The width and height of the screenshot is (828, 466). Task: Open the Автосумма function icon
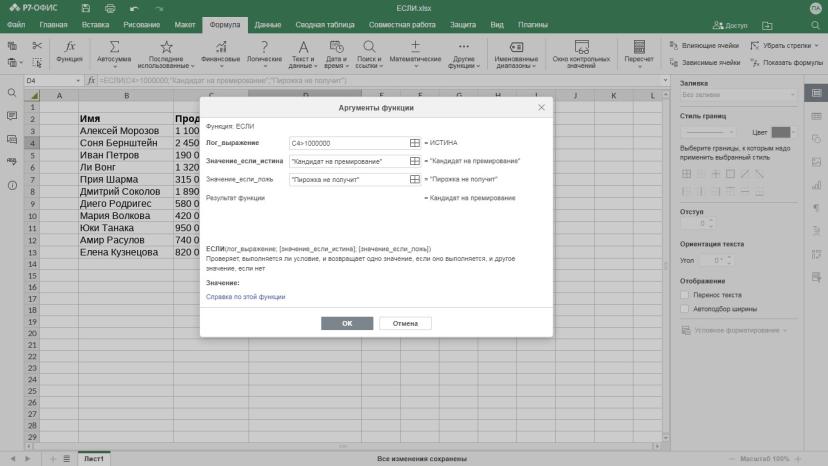pos(114,47)
